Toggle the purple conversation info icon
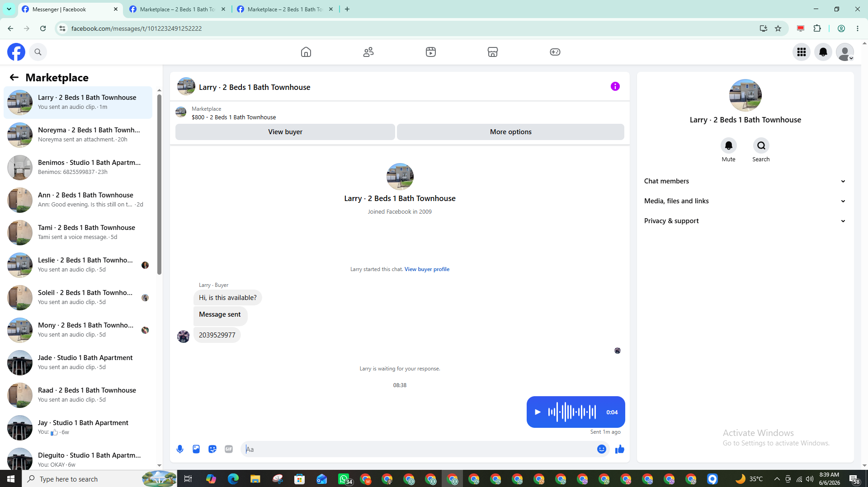868x487 pixels. pyautogui.click(x=615, y=86)
